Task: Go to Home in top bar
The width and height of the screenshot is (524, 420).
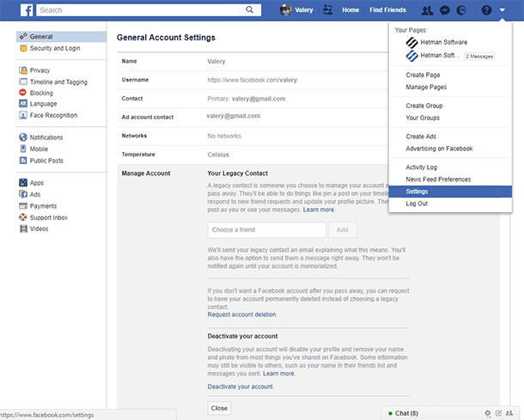Action: coord(350,10)
